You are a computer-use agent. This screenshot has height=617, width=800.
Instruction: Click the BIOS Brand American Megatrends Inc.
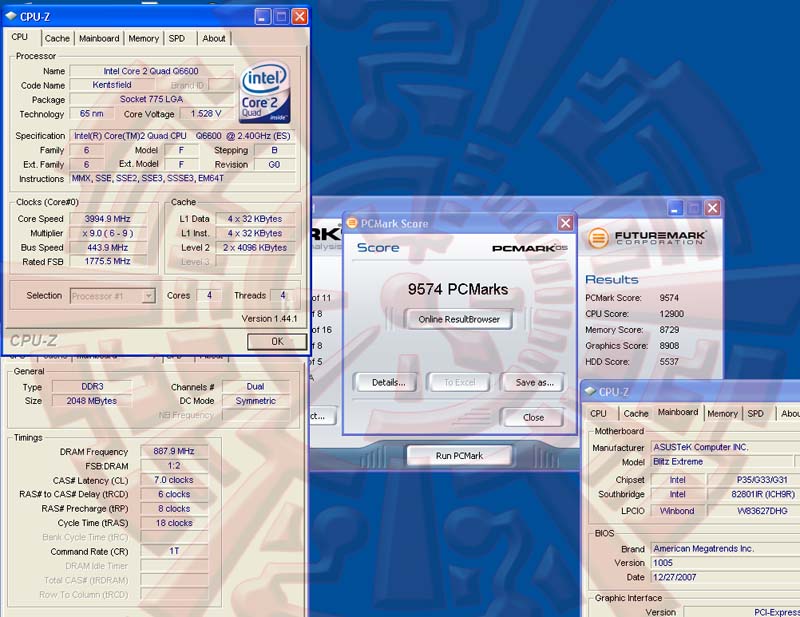tap(726, 549)
